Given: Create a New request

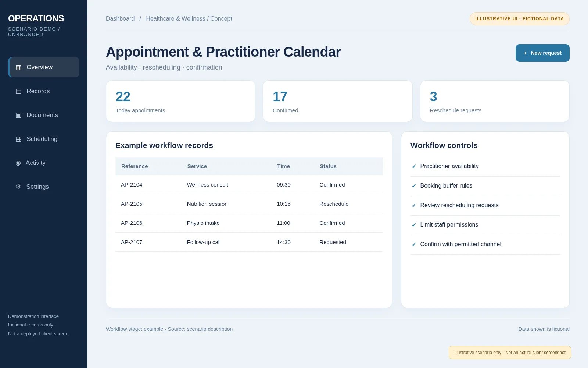Looking at the screenshot, I should point(542,53).
